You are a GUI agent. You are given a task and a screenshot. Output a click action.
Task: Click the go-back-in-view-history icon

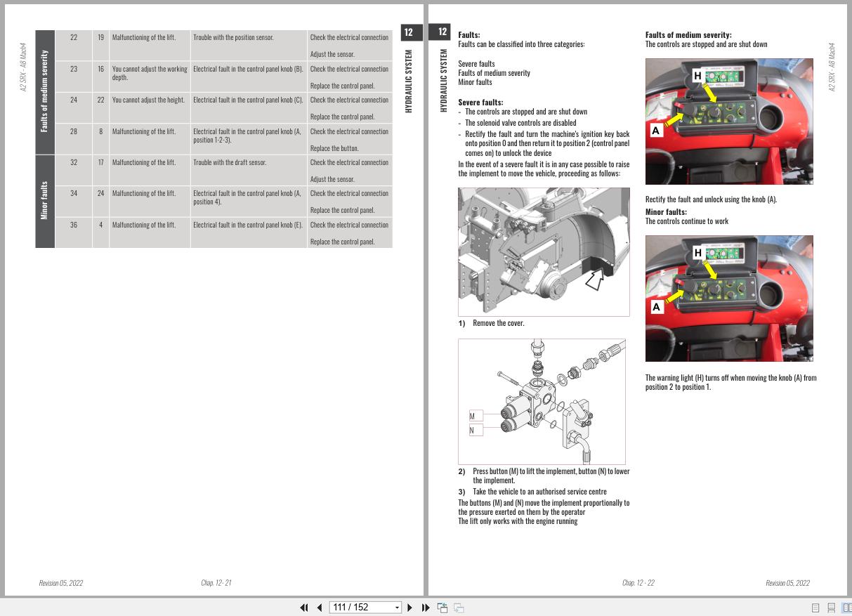pyautogui.click(x=443, y=608)
